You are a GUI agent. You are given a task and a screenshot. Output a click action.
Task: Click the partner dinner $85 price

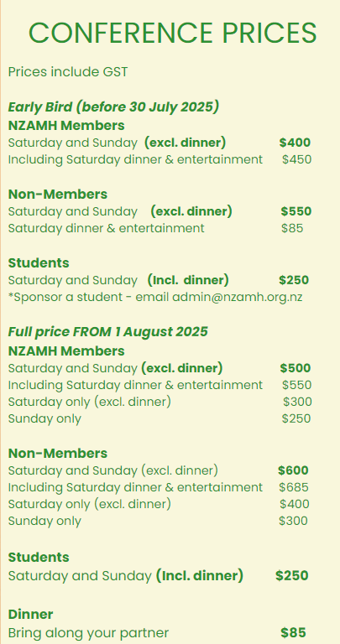click(293, 632)
